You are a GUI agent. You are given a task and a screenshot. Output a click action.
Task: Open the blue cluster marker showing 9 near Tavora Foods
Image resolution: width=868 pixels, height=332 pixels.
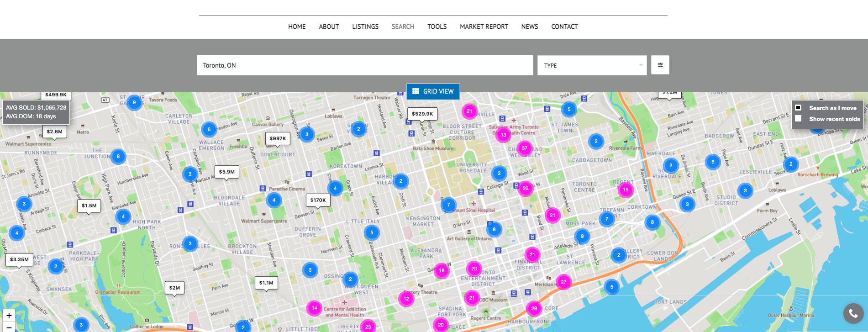point(134,103)
